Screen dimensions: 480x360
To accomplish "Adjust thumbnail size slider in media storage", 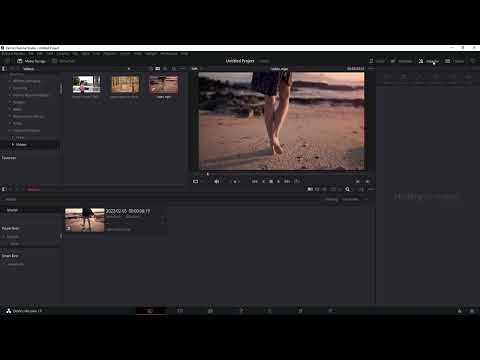I will coord(129,69).
